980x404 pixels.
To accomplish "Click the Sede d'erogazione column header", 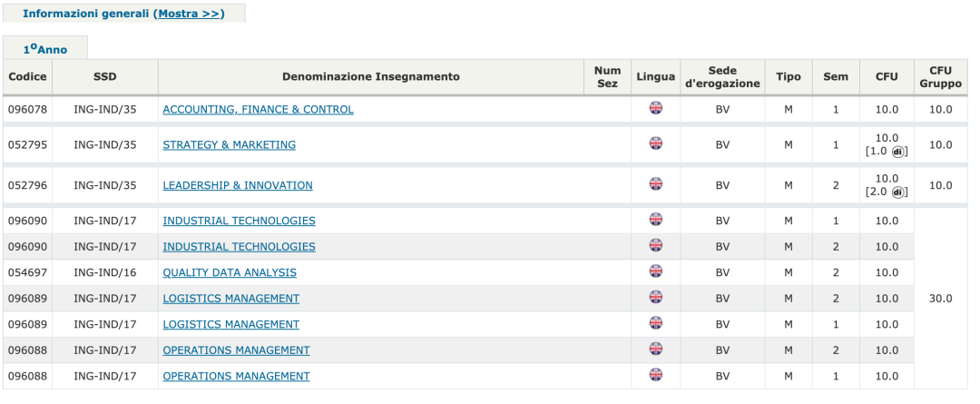I will click(722, 77).
